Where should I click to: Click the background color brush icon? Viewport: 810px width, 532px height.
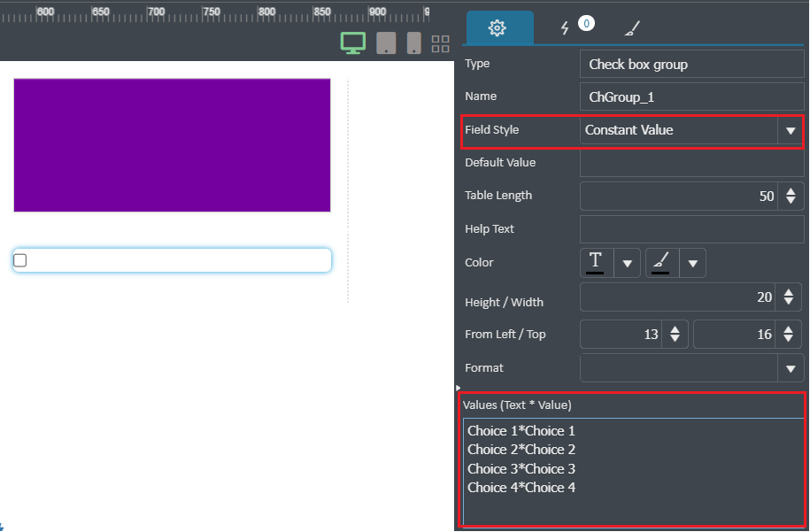662,262
